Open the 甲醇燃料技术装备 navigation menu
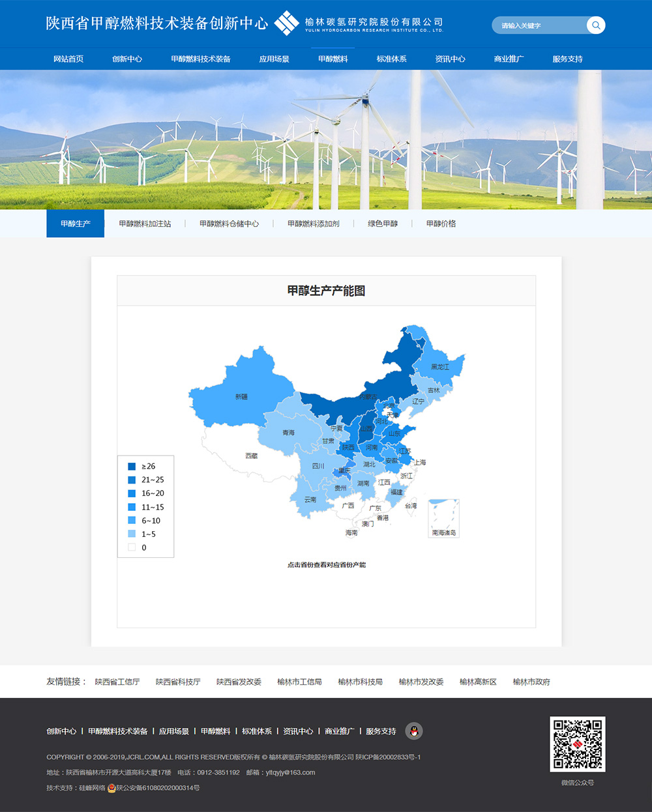652x812 pixels. tap(201, 59)
